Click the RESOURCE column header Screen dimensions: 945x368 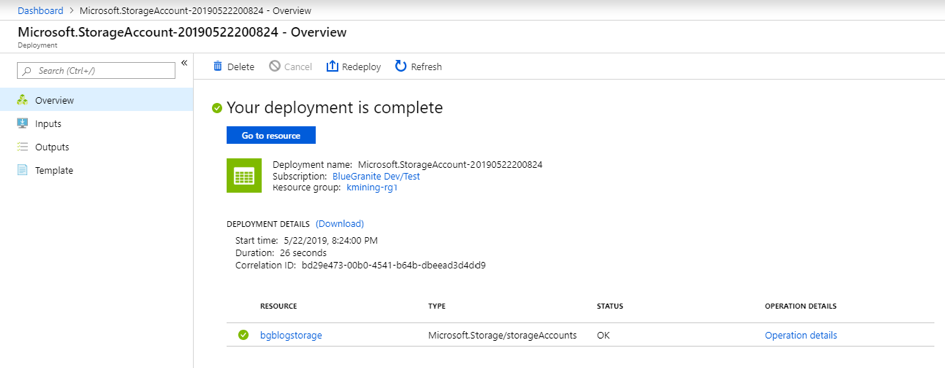[278, 307]
